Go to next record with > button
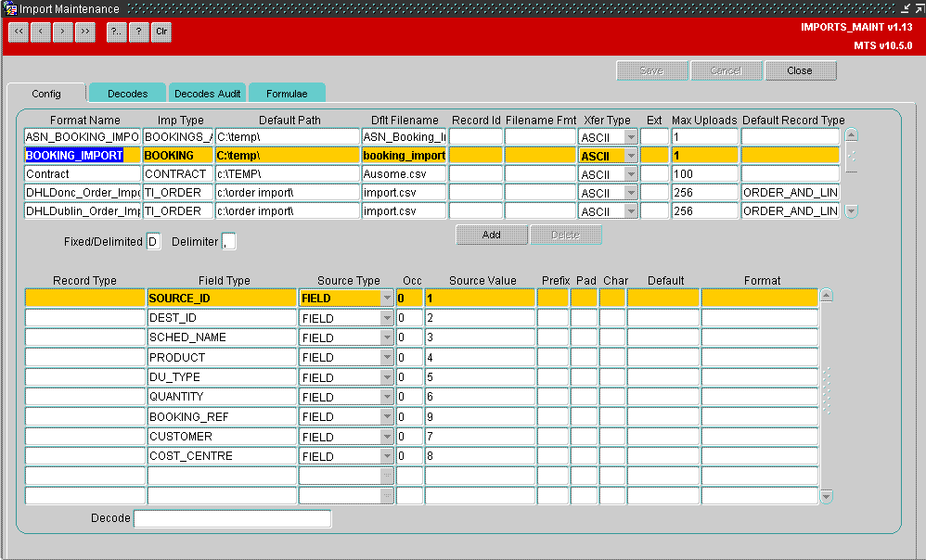 [x=62, y=32]
